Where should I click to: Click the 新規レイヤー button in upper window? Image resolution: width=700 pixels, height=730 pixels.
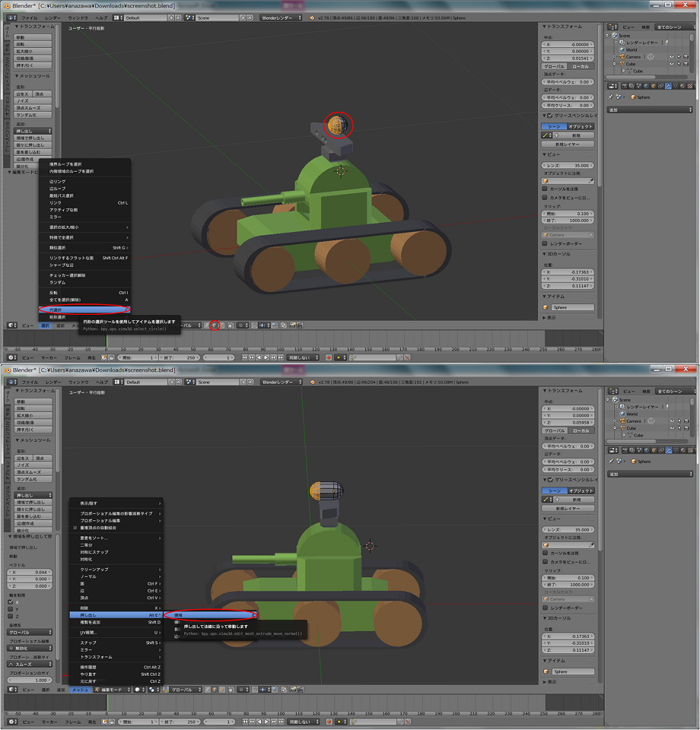[568, 143]
